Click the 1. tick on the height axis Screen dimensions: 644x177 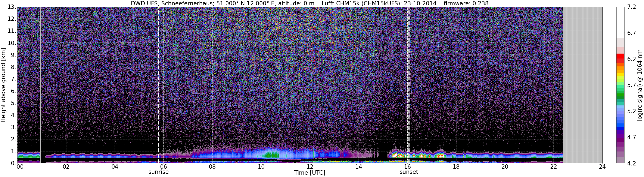[x=13, y=151]
